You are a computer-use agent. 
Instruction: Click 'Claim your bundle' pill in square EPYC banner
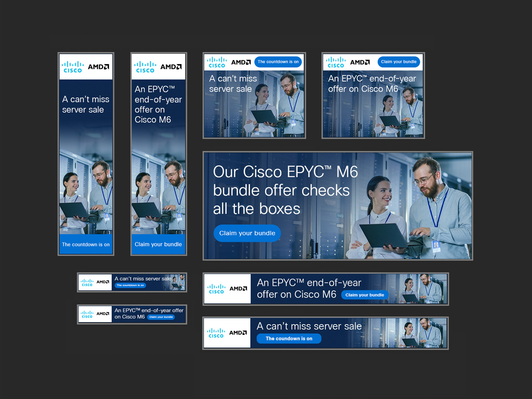(399, 62)
